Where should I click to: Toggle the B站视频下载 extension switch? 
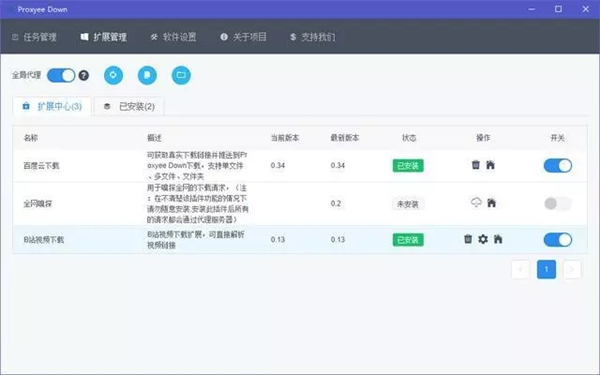click(x=558, y=240)
